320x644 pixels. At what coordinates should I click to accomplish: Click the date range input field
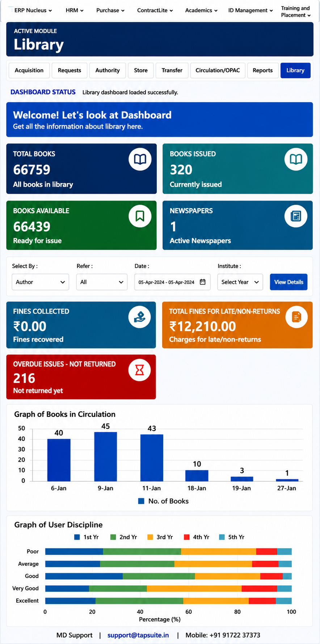(172, 282)
